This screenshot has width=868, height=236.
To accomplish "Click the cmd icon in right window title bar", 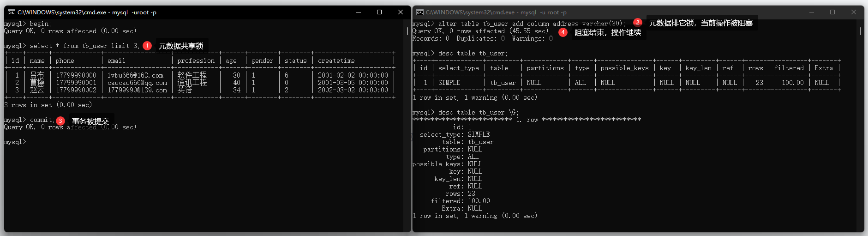I will click(x=420, y=12).
